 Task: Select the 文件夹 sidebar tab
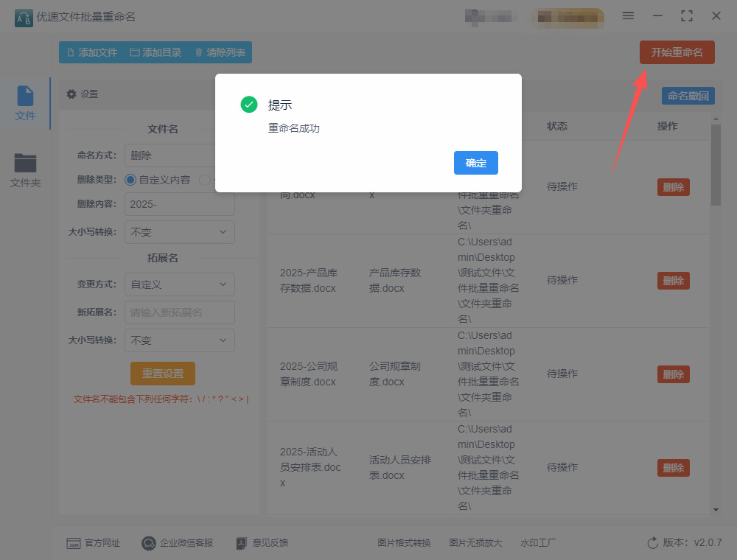[25, 170]
